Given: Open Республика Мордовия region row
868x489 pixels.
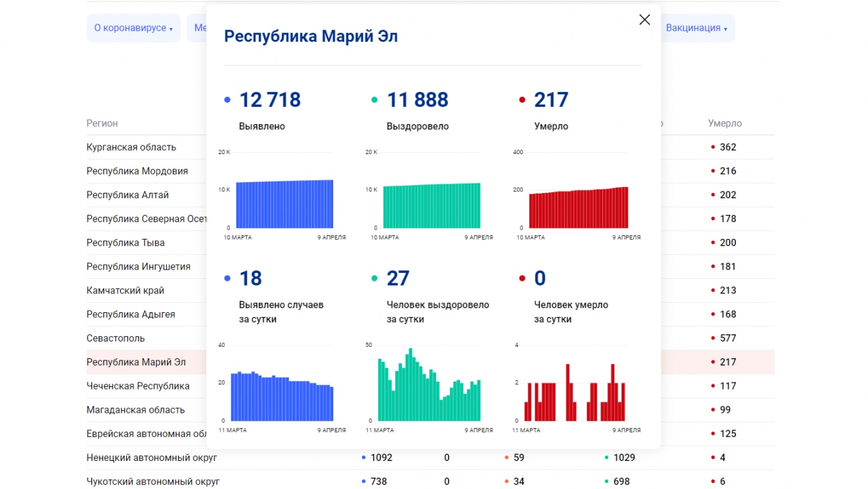Looking at the screenshot, I should [137, 171].
